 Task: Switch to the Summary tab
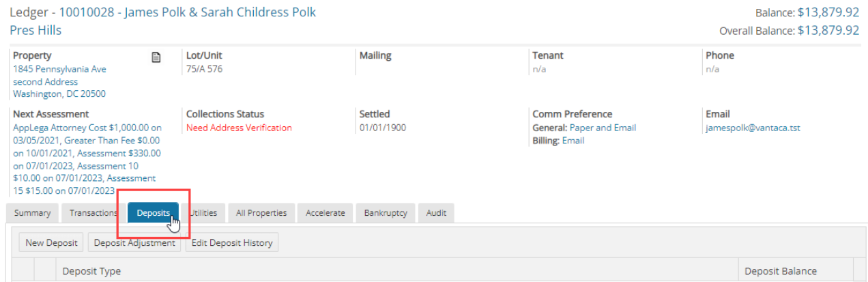33,213
